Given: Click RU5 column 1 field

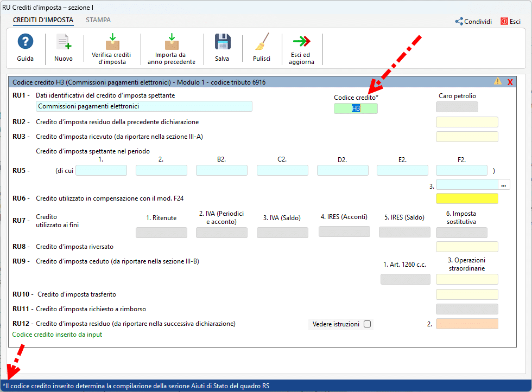Looking at the screenshot, I should pyautogui.click(x=101, y=170).
